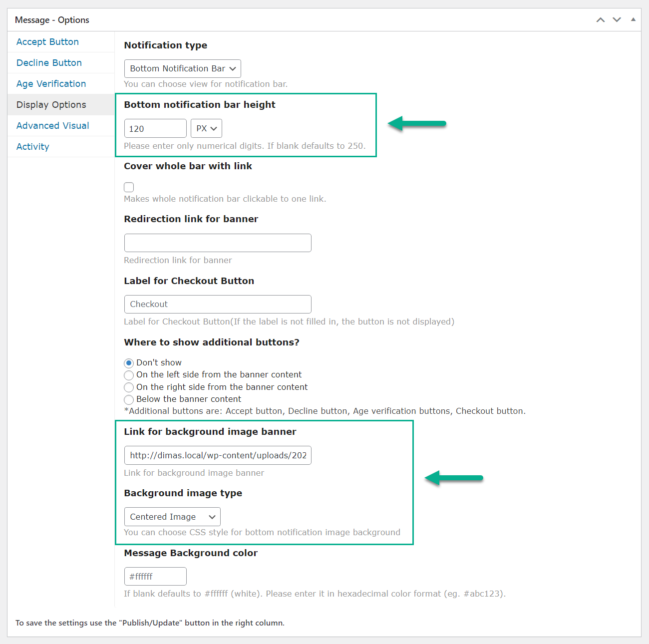
Task: Click the Message - Options panel title
Action: tap(52, 20)
